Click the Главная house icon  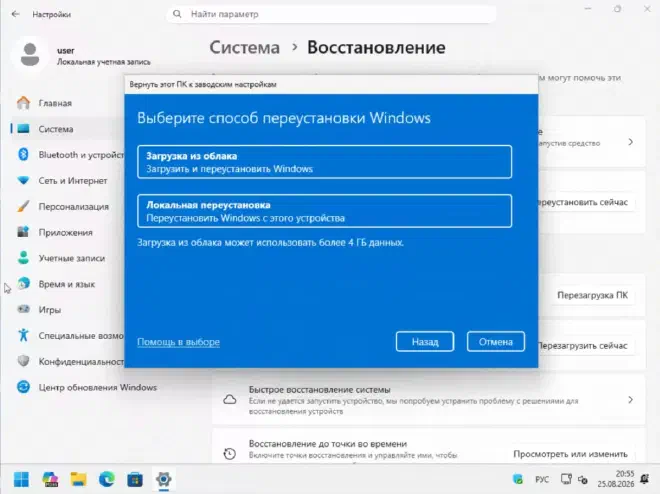24,103
